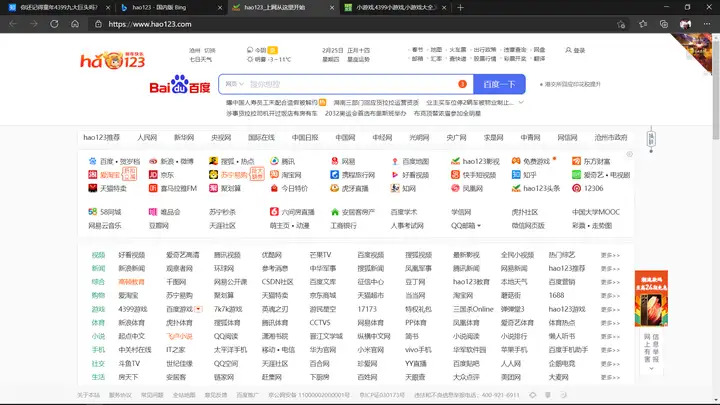Image resolution: width=720 pixels, height=405 pixels.
Task: Click the browser refresh icon
Action: coord(54,24)
